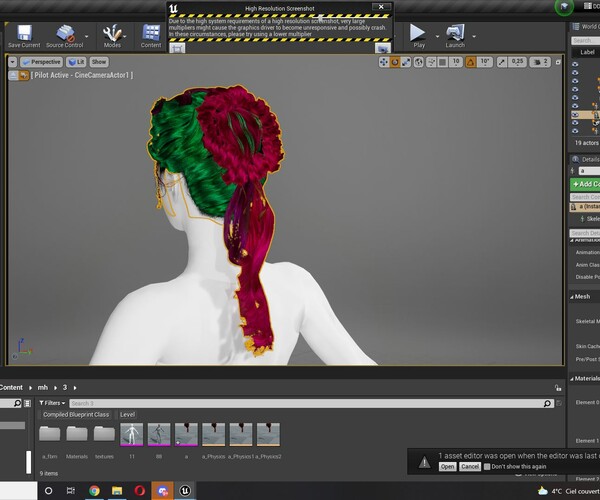The width and height of the screenshot is (600, 500).
Task: Toggle rotation snapping angle icon
Action: pyautogui.click(x=471, y=62)
